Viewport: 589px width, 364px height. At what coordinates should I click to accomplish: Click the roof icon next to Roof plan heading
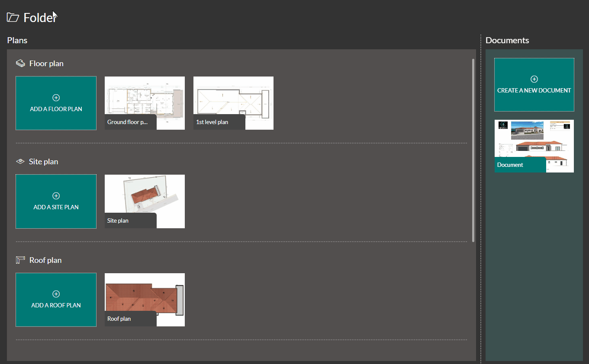pyautogui.click(x=20, y=259)
